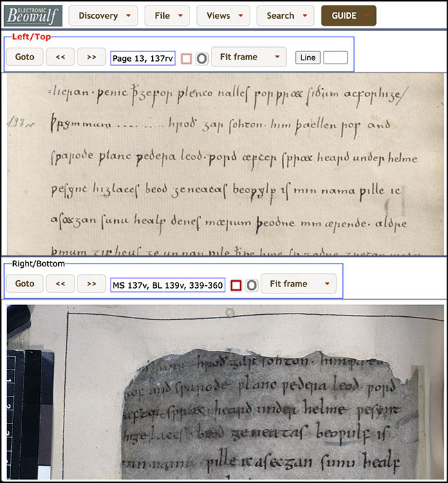Viewport: 448px width, 483px height.
Task: Go to next folio in Right/Bottom panel
Action: [x=91, y=284]
